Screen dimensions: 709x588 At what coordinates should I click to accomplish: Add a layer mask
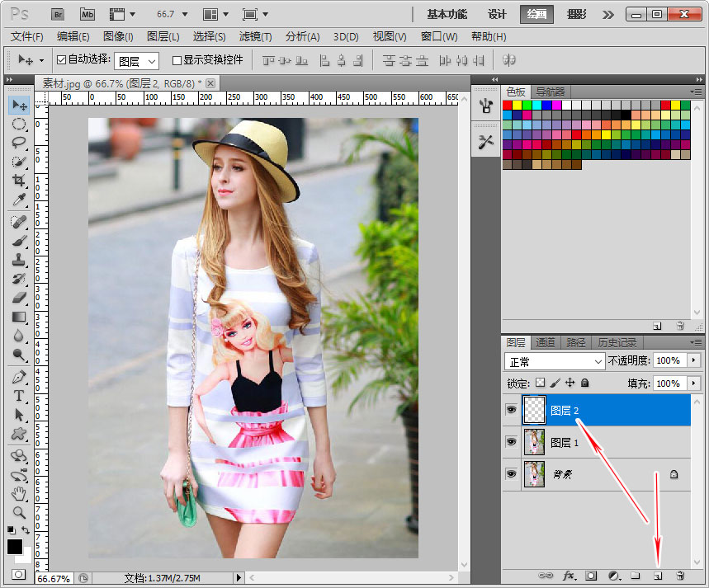(x=591, y=576)
